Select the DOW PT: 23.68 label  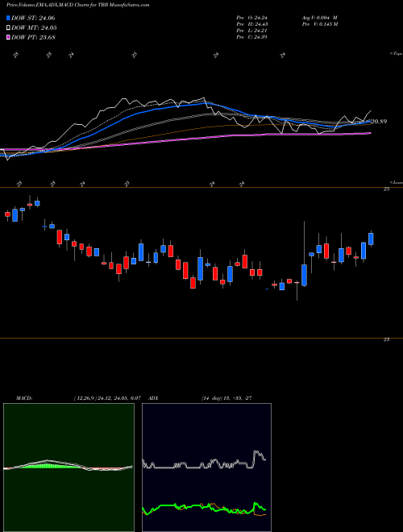pyautogui.click(x=33, y=37)
